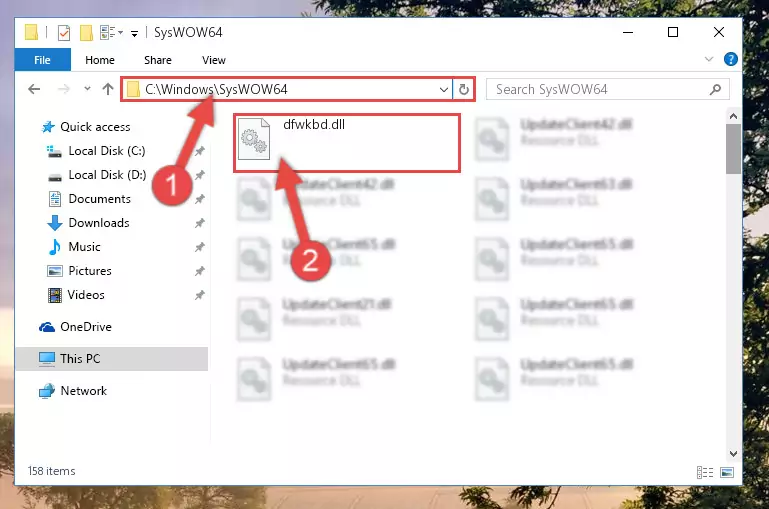The width and height of the screenshot is (769, 509).
Task: Click the vertical scrollbar thumb
Action: click(733, 149)
